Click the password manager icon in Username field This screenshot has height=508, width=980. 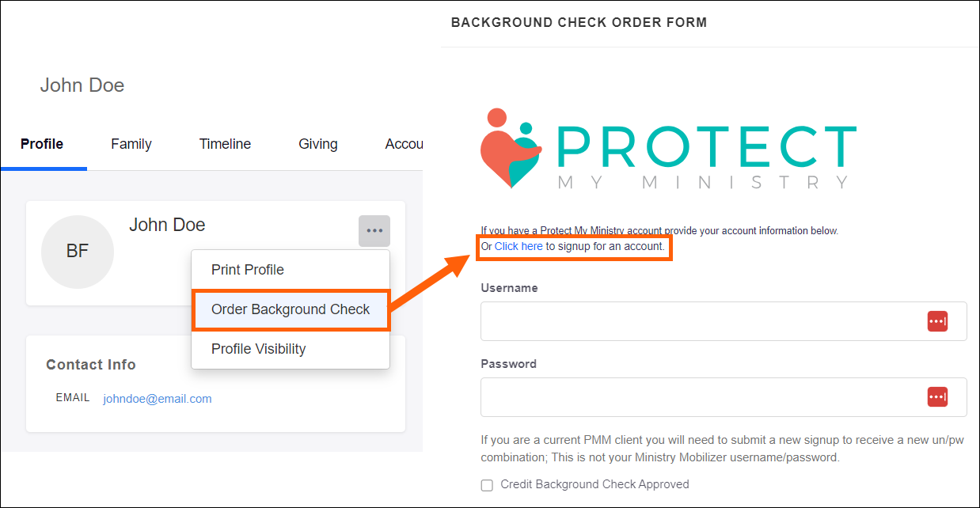[x=937, y=321]
